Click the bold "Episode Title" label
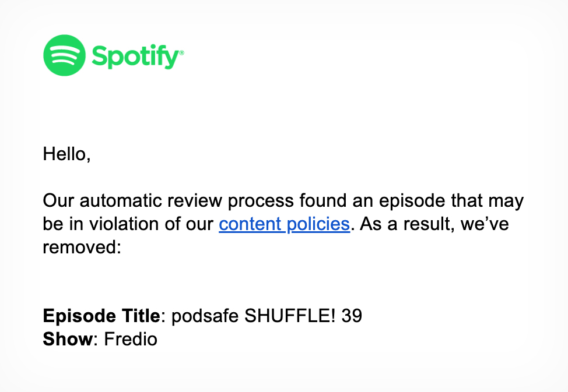This screenshot has height=392, width=568. 101,316
